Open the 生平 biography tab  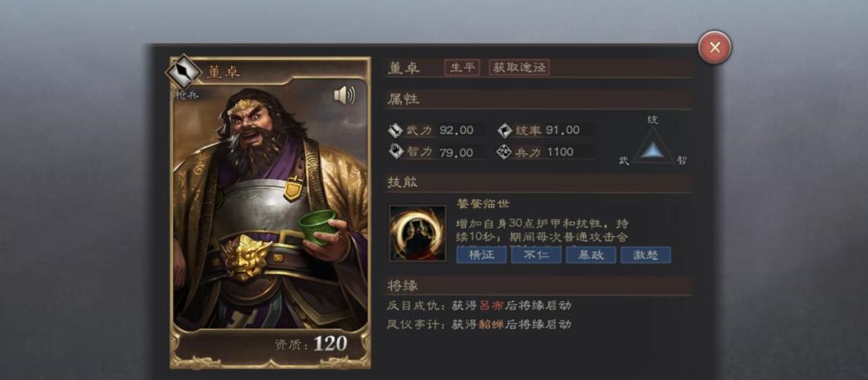[462, 67]
